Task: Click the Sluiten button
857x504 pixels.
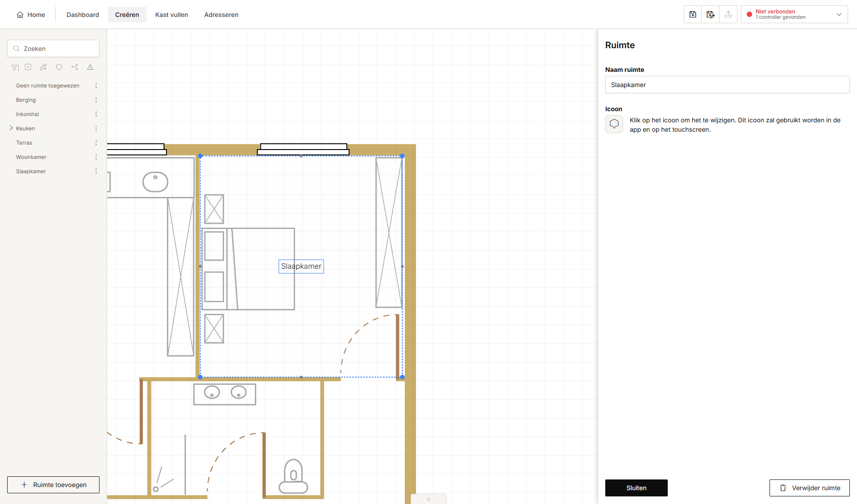Action: click(636, 488)
